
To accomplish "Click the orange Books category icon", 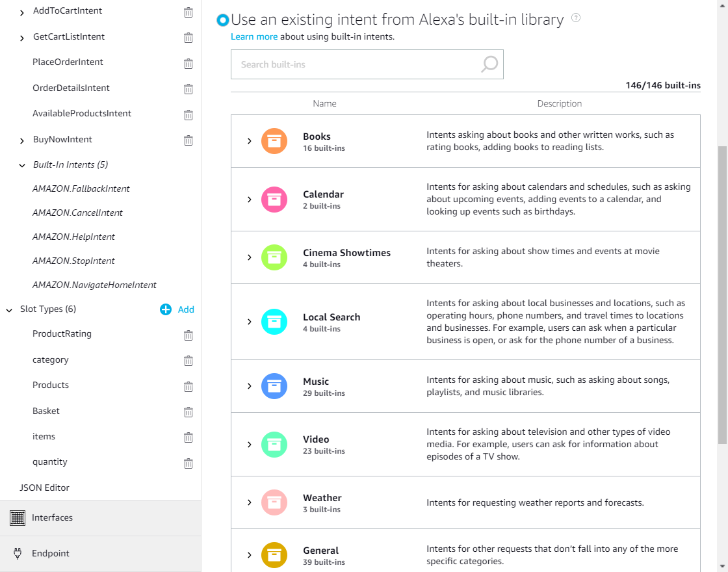I will point(274,140).
